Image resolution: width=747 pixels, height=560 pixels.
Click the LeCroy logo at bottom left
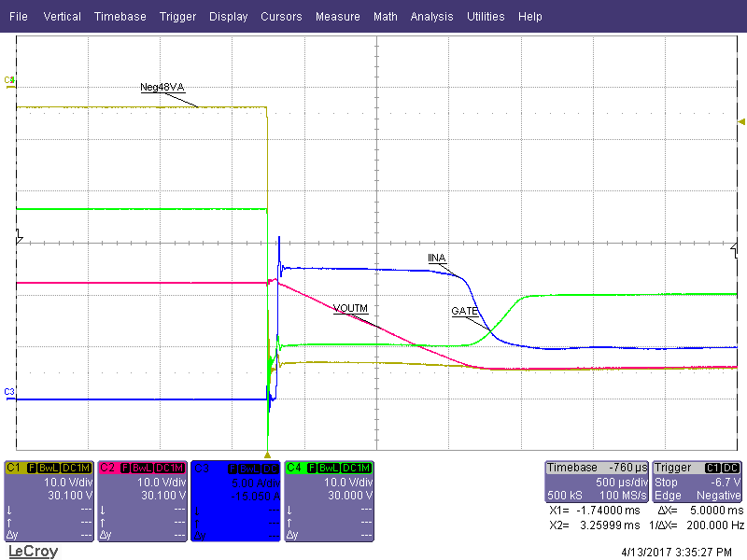coord(33,551)
